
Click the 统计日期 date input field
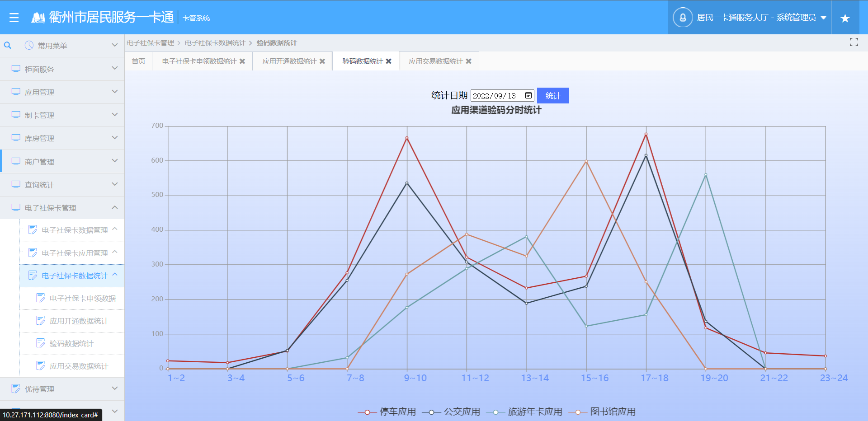(x=502, y=95)
